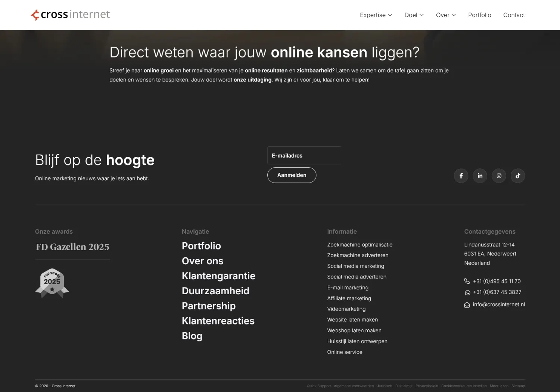Viewport: 560px width, 392px height.
Task: Open the Doel dropdown menu
Action: click(x=414, y=15)
